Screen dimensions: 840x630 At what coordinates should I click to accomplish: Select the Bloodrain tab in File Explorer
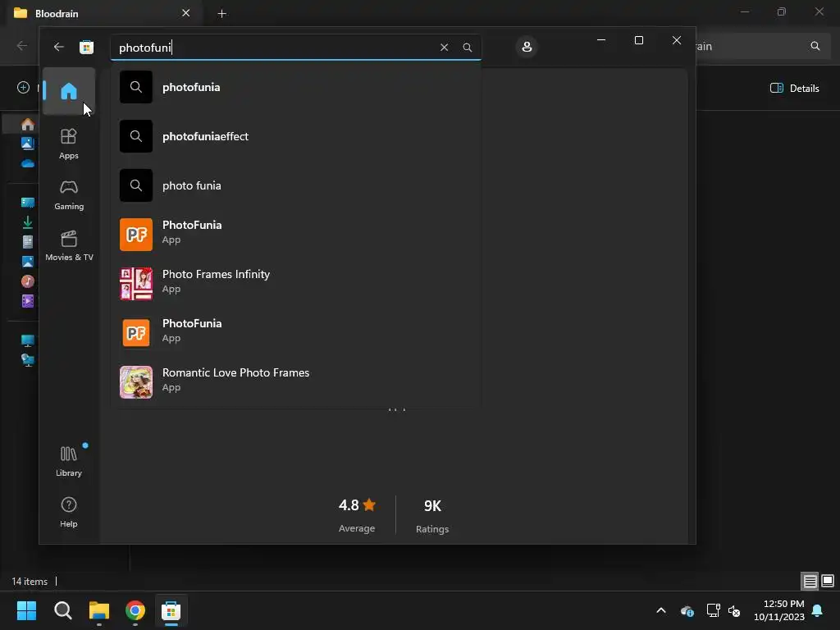point(104,13)
